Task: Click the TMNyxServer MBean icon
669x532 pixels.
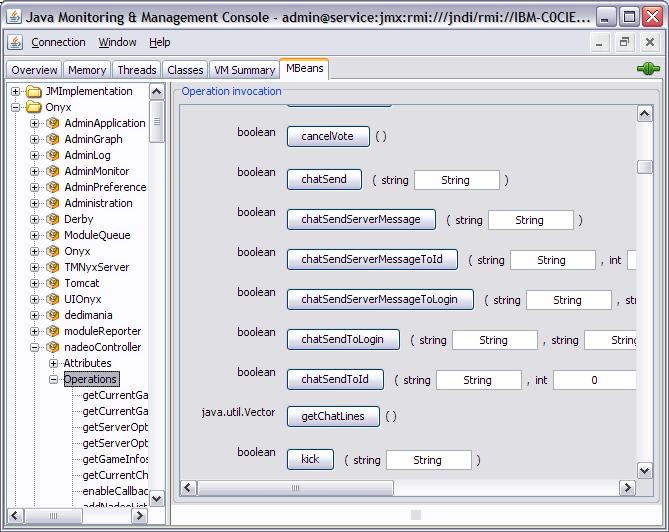Action: (52, 267)
